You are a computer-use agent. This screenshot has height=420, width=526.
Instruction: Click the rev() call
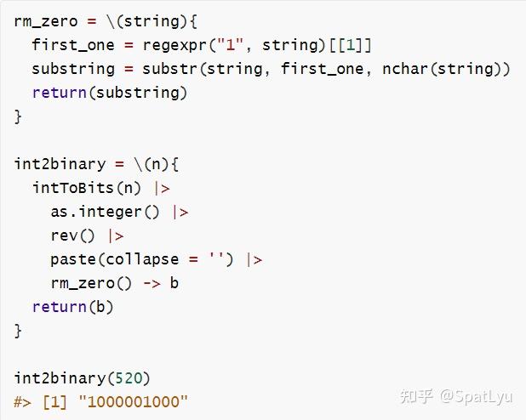click(x=73, y=236)
